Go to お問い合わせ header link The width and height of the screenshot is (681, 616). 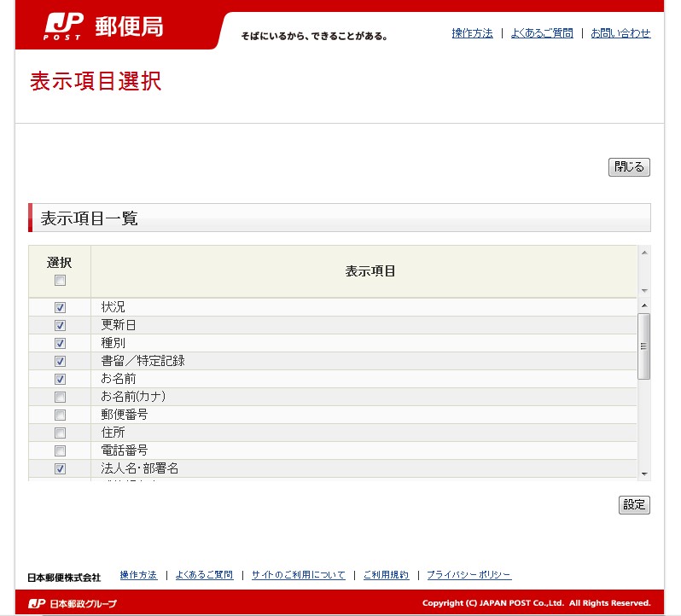click(x=620, y=33)
